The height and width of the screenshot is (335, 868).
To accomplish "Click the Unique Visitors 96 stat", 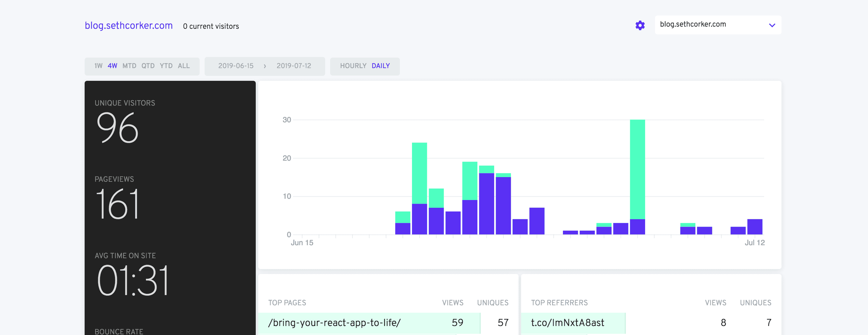I will [x=117, y=127].
